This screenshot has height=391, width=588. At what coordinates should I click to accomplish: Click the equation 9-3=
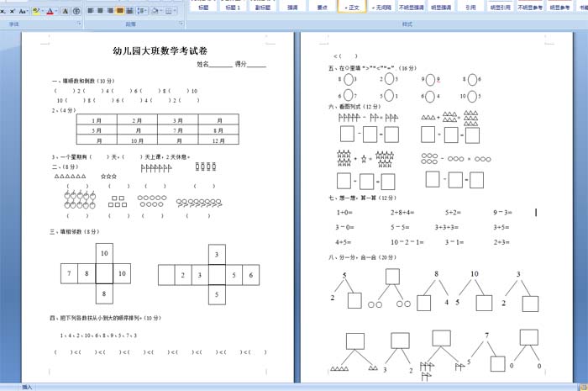coord(503,213)
